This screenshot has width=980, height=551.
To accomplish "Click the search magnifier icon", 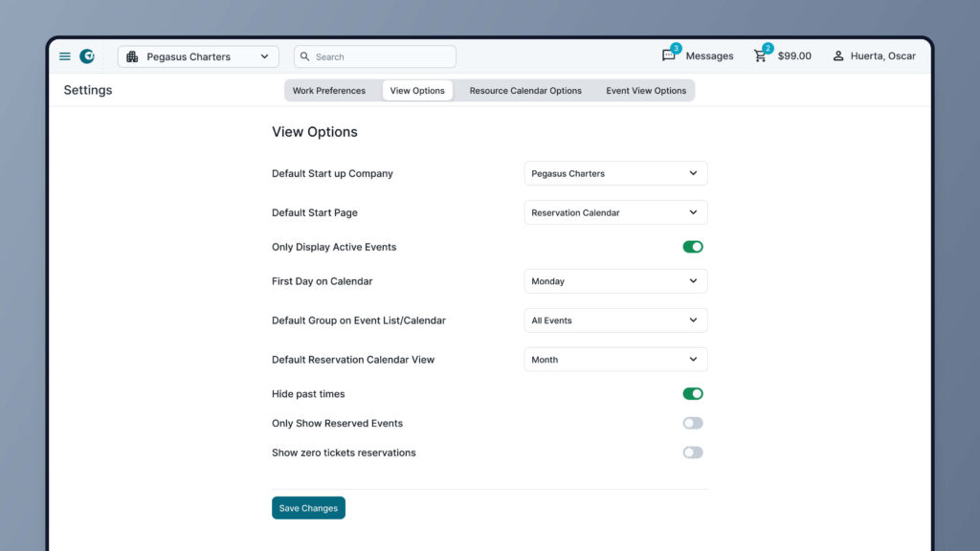I will 305,56.
